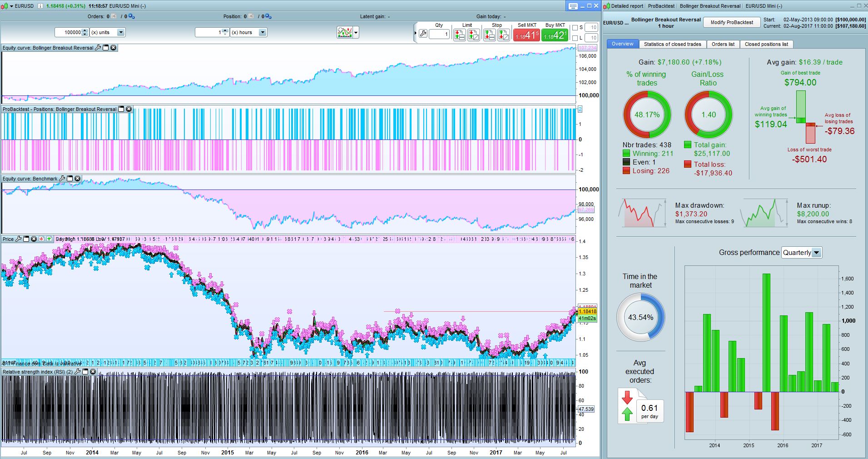Expand the Quarterly gross performance dropdown
Image resolution: width=868 pixels, height=459 pixels.
[x=816, y=253]
